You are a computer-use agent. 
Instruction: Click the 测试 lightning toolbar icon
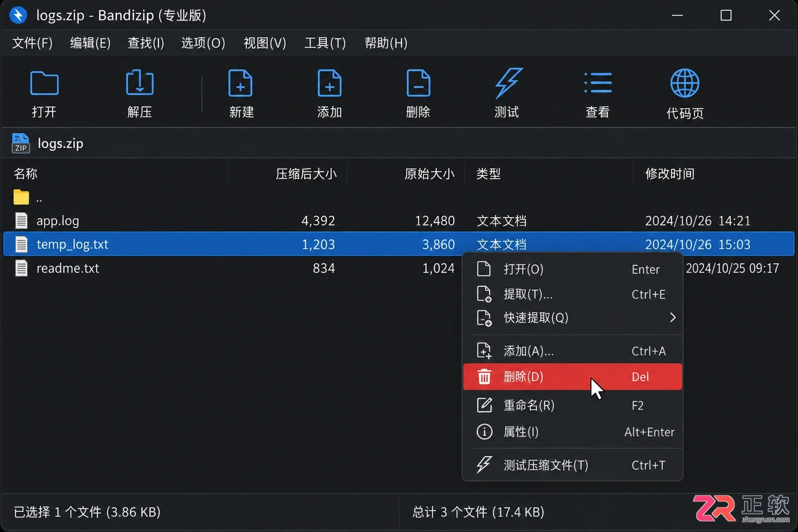tap(508, 83)
